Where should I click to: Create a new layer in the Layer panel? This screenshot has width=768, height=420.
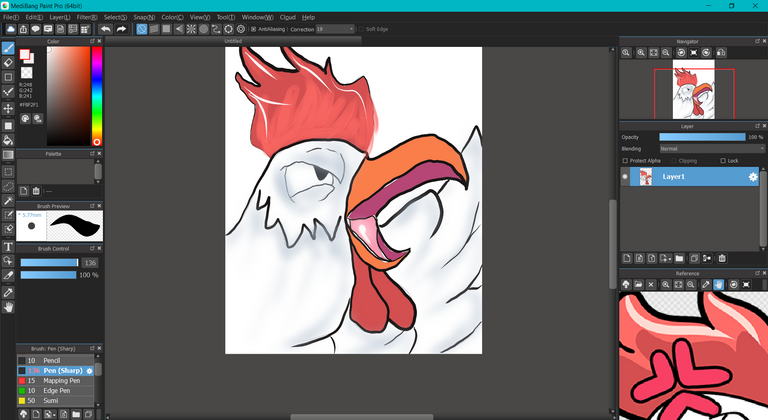point(627,258)
